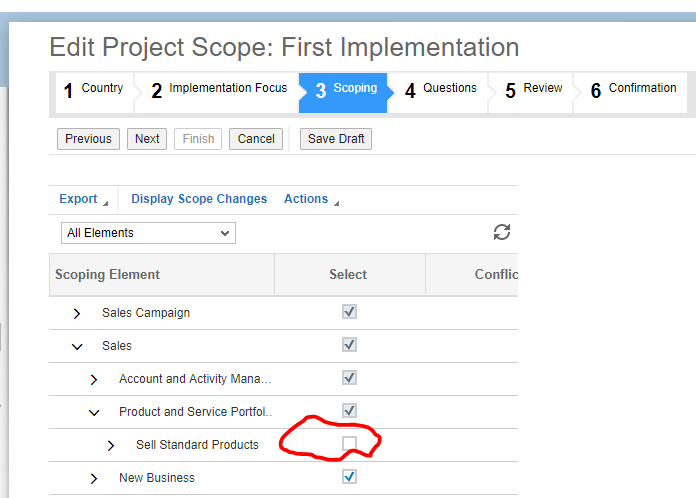696x498 pixels.
Task: Click the Next button
Action: pos(147,139)
